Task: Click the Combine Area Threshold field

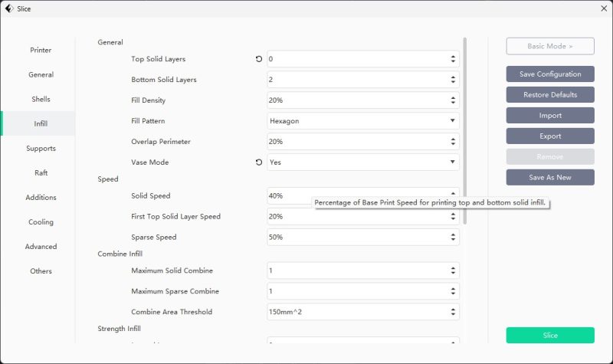Action: point(356,312)
